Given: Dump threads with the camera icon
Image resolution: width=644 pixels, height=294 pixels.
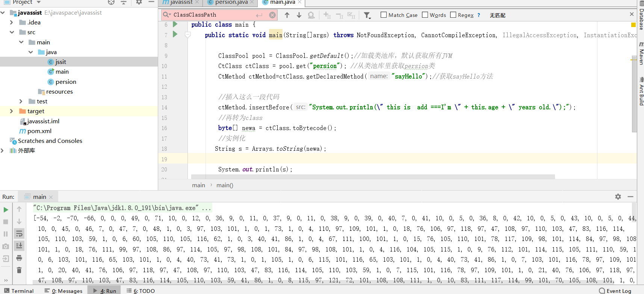Looking at the screenshot, I should point(6,246).
